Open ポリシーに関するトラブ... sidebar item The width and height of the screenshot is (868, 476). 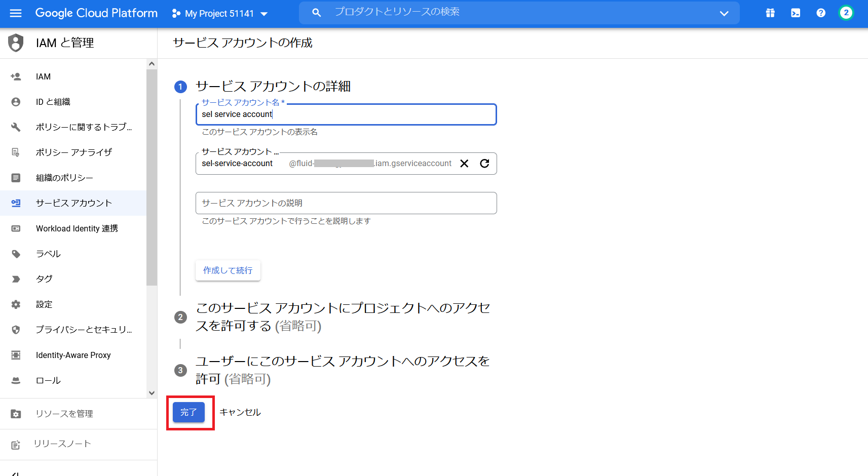point(73,127)
